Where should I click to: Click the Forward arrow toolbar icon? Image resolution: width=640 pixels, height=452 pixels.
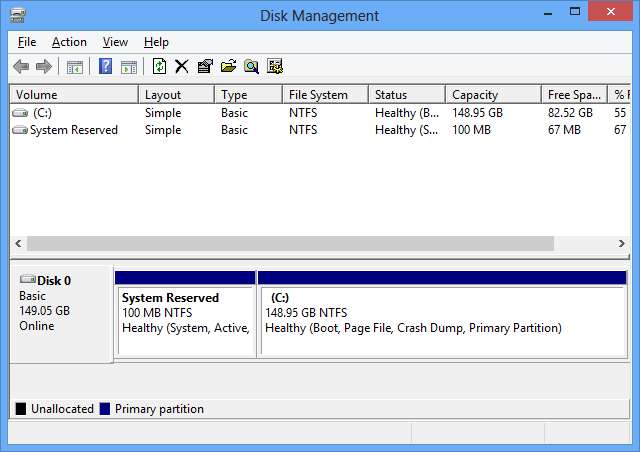point(43,67)
